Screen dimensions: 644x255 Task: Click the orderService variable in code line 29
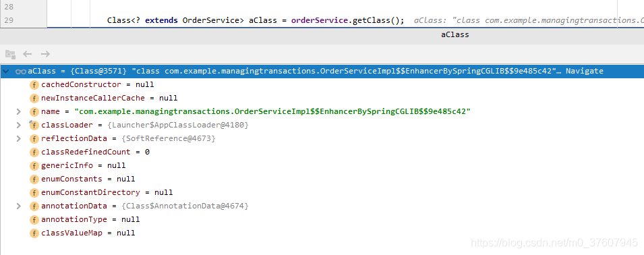319,20
